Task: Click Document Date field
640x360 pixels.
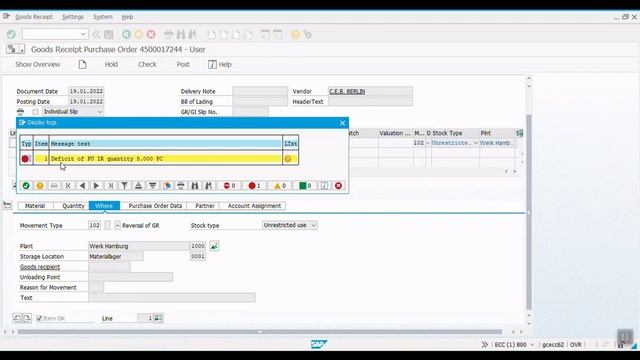Action: 86,91
